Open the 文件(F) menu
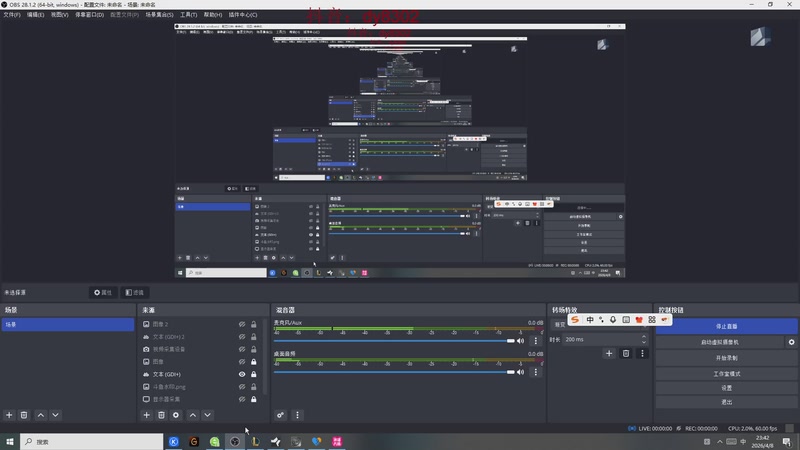This screenshot has width=800, height=450. [x=12, y=15]
